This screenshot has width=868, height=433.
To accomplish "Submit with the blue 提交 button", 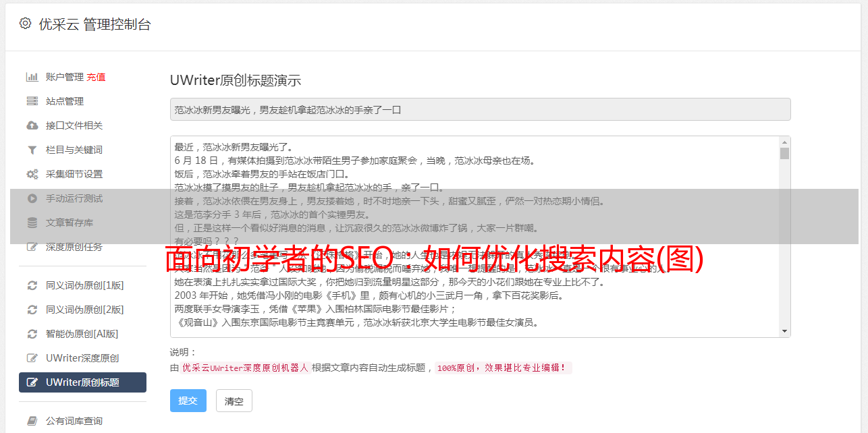I will point(188,401).
